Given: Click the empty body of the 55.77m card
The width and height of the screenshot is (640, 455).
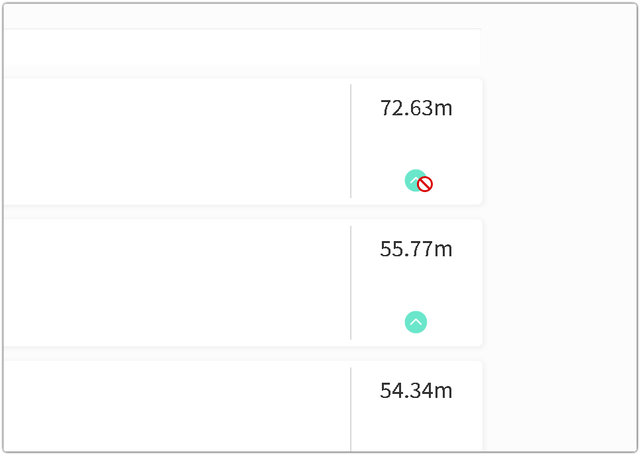Looking at the screenshot, I should tap(170, 283).
